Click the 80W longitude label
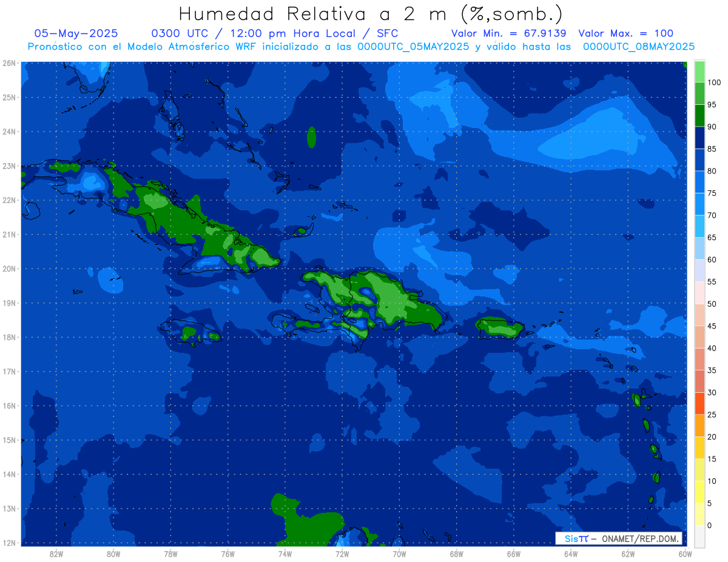 [x=113, y=554]
